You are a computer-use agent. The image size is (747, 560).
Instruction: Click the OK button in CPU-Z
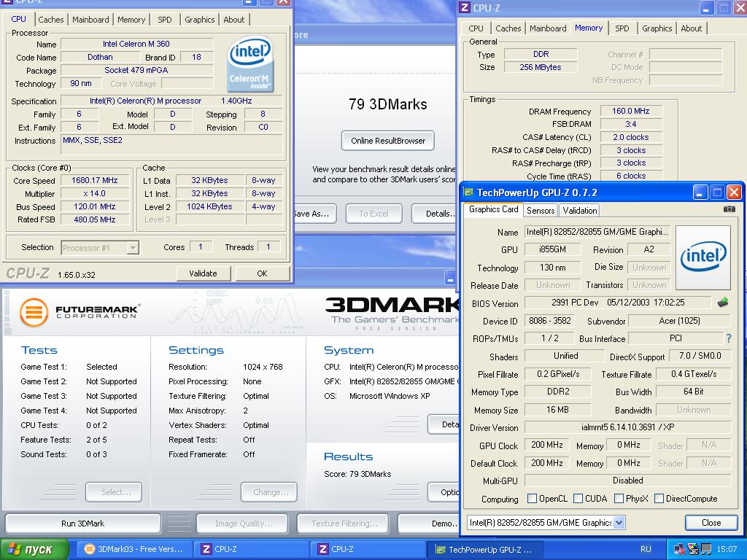[262, 273]
